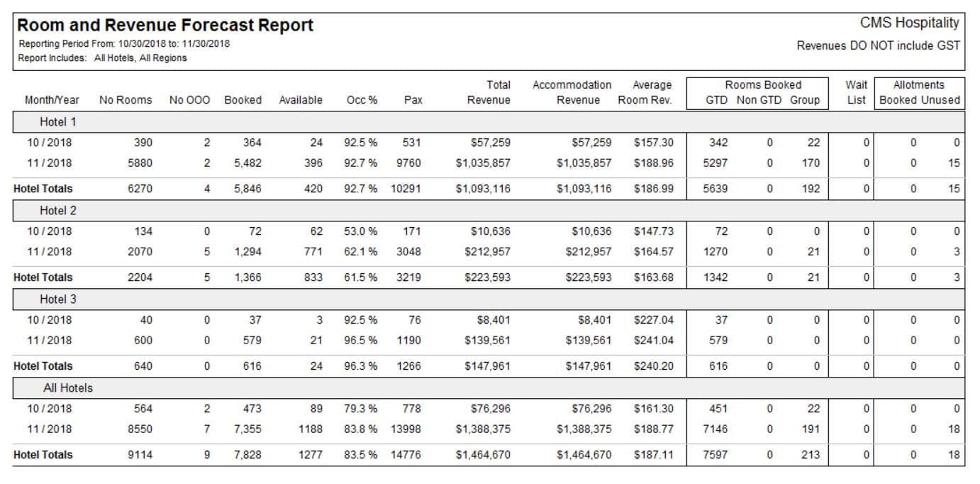This screenshot has width=980, height=484.
Task: Click the CMS Hospitality label
Action: 910,23
